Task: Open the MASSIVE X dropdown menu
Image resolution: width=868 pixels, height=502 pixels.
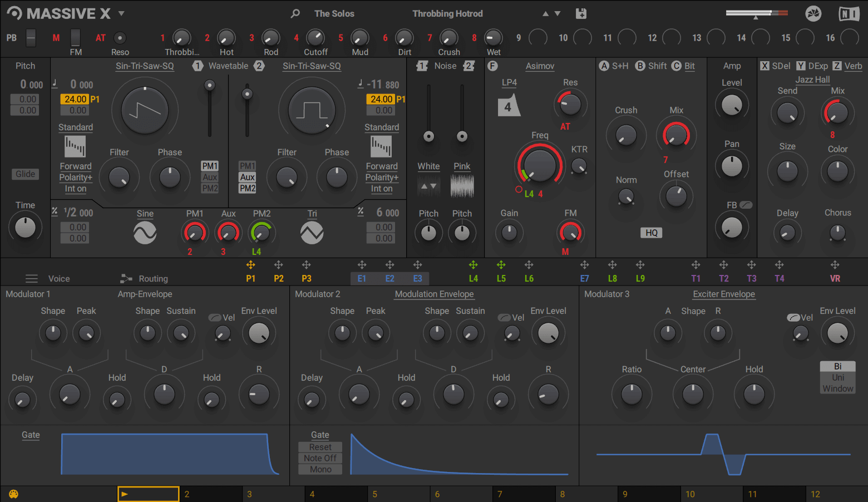Action: click(120, 13)
